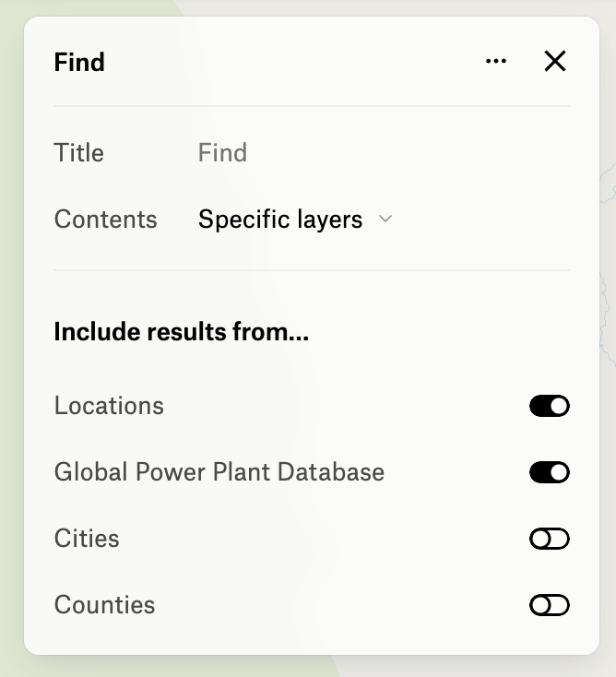Select the Counties layer name
616x677 pixels.
pos(104,605)
